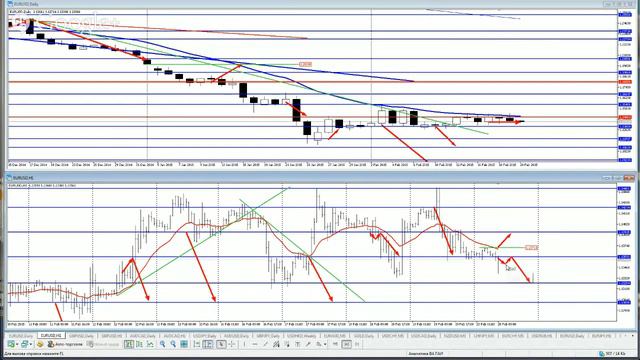This screenshot has height=360, width=640.
Task: Click the highlighted timeframe button
Action: coord(346,344)
